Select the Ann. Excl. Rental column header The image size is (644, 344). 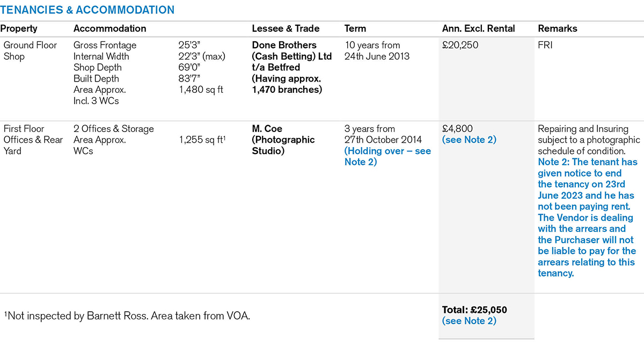(478, 28)
